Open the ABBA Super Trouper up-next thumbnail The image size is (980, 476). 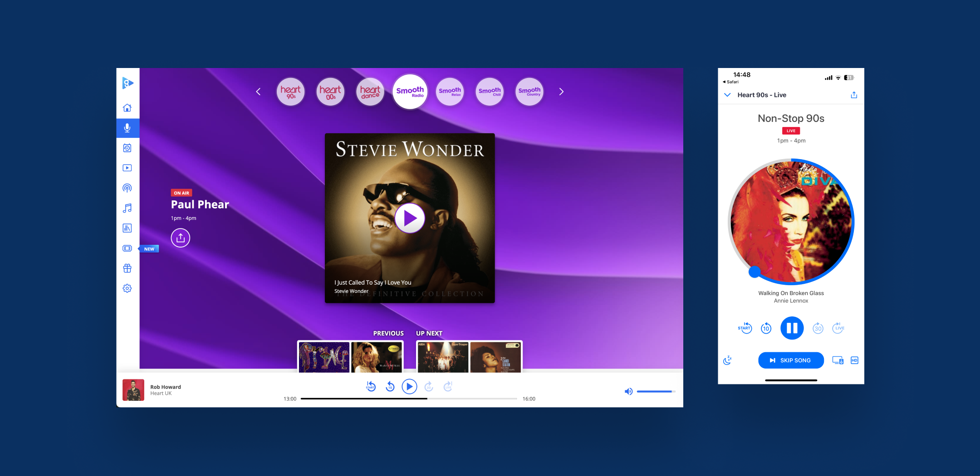442,357
